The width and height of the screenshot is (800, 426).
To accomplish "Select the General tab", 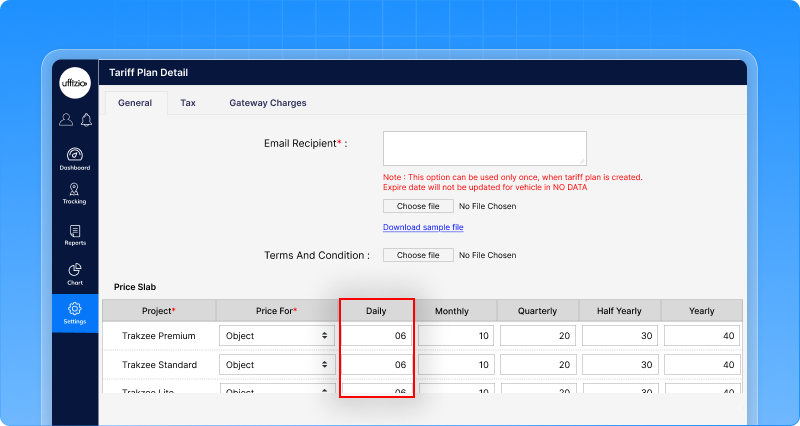I will click(135, 103).
